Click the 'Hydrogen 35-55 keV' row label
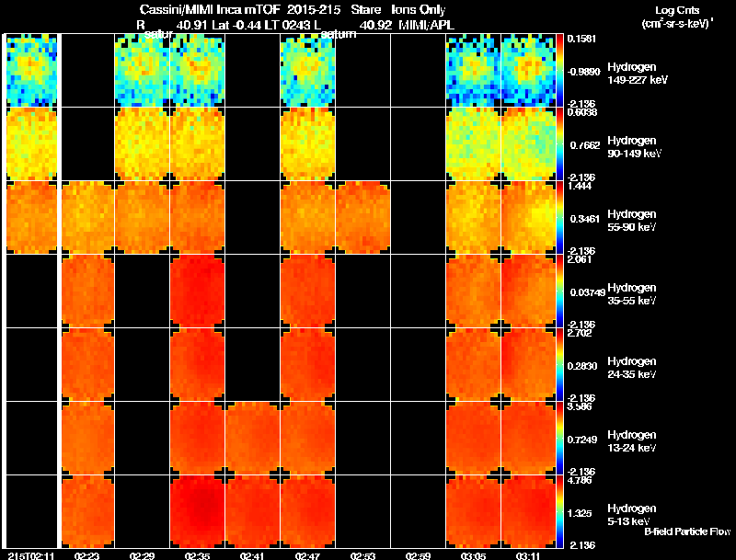The width and height of the screenshot is (736, 560). (x=632, y=294)
